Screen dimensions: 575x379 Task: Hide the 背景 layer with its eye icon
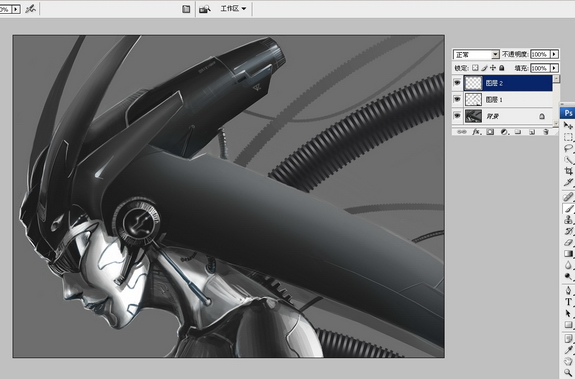(x=457, y=116)
